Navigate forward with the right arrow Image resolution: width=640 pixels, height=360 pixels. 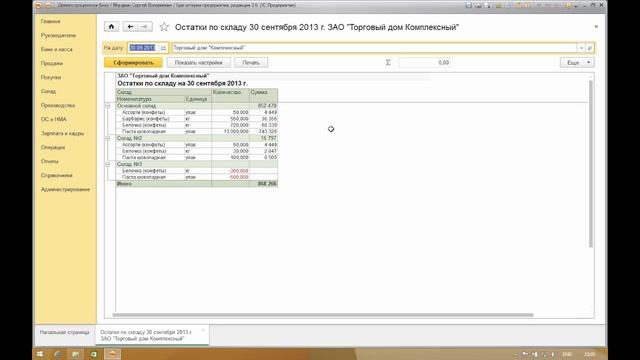pyautogui.click(x=144, y=27)
